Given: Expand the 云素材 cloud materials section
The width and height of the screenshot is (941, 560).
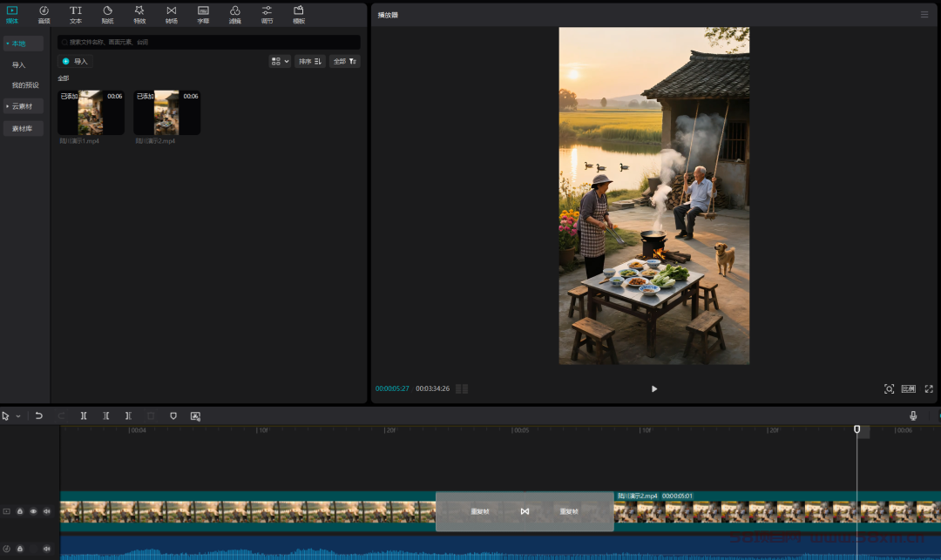Looking at the screenshot, I should 22,106.
